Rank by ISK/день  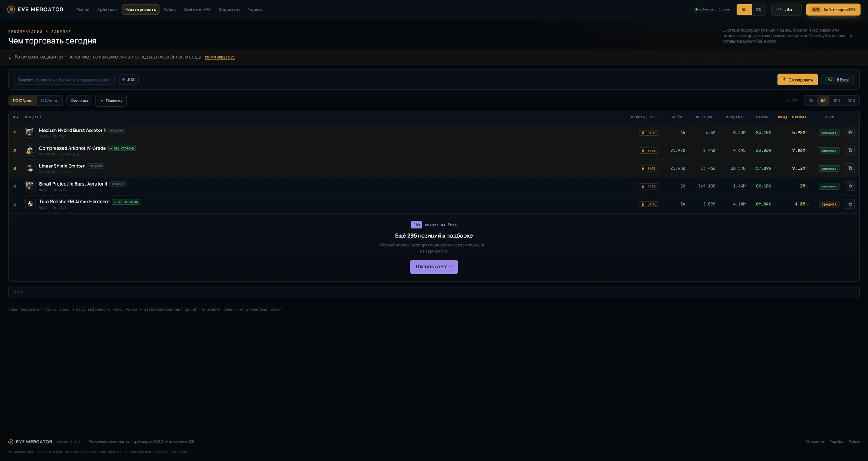click(x=49, y=101)
